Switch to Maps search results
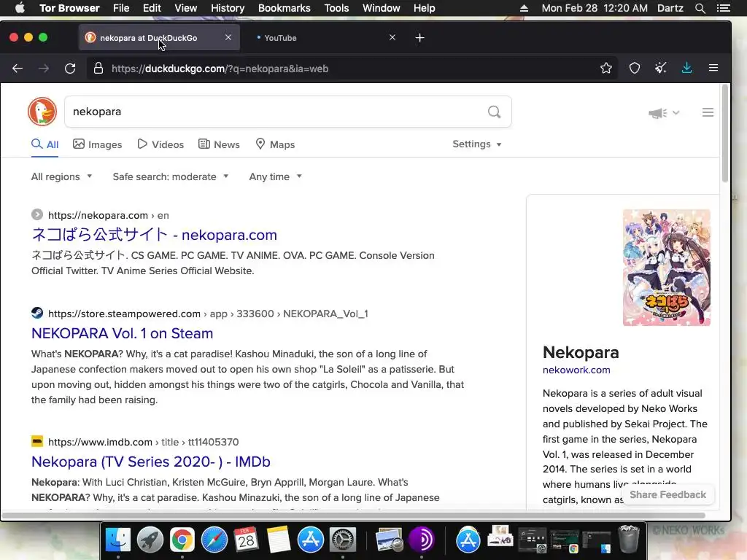 [x=275, y=144]
